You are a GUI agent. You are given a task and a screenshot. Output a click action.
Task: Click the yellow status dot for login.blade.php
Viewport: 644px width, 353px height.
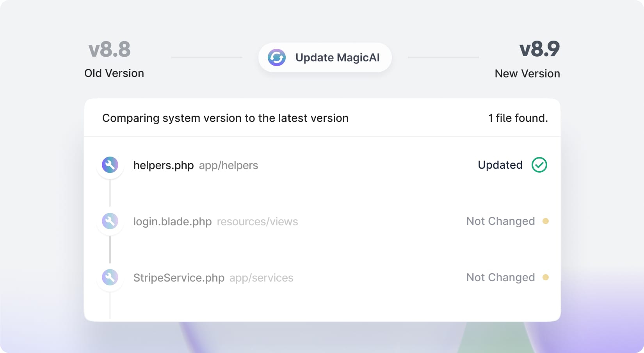pyautogui.click(x=546, y=221)
